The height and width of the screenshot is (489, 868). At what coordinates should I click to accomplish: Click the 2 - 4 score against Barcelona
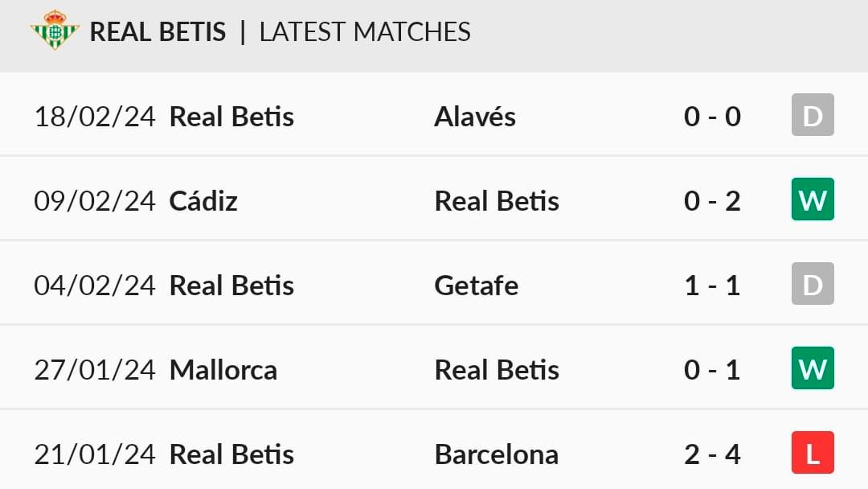tap(712, 454)
